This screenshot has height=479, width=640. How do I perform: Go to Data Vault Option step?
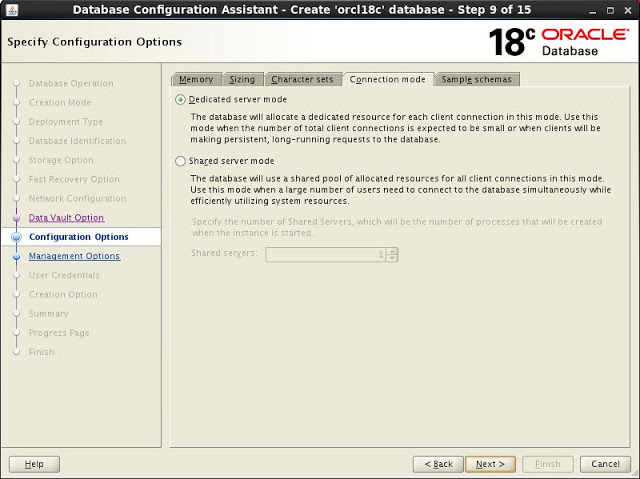point(66,218)
